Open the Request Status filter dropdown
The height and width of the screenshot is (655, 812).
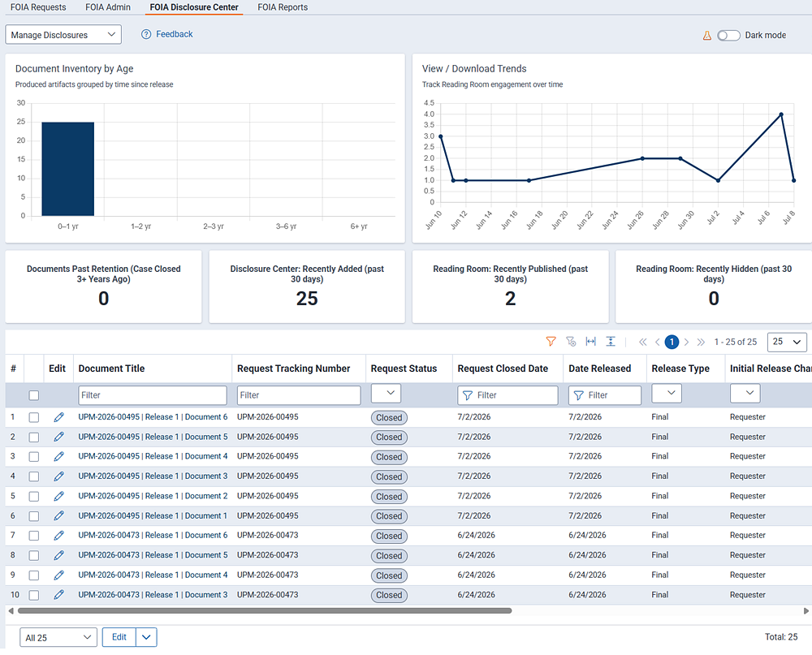(386, 394)
